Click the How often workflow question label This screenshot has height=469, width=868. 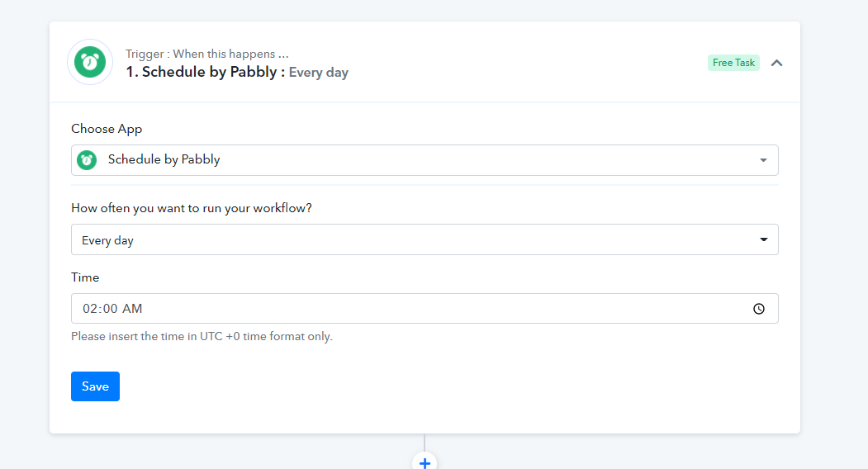(x=192, y=208)
